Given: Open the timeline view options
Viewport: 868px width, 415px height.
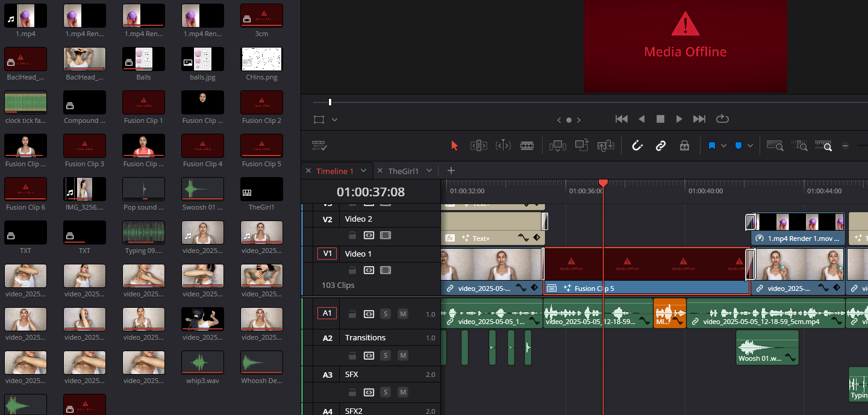Looking at the screenshot, I should tap(319, 146).
